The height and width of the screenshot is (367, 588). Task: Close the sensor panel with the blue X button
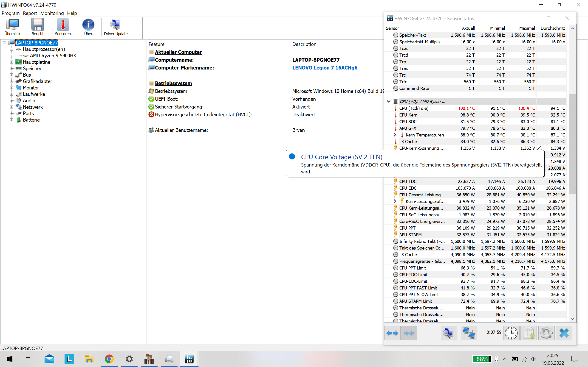click(564, 333)
